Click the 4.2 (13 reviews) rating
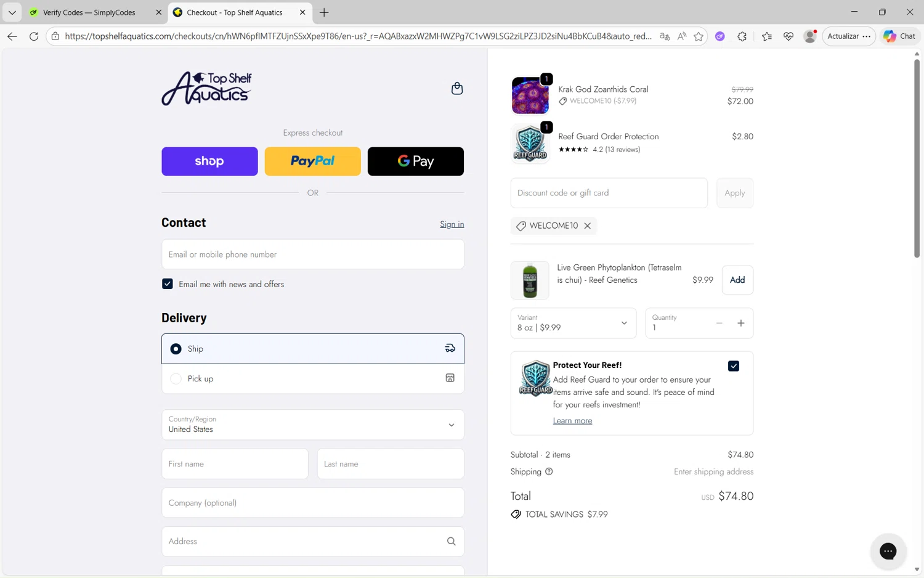This screenshot has width=924, height=578. coord(599,150)
